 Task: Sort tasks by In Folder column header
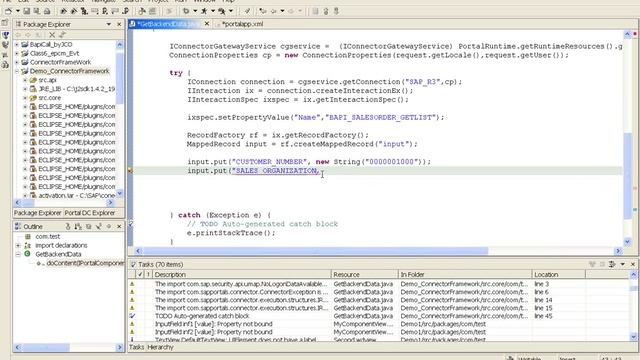(x=465, y=275)
